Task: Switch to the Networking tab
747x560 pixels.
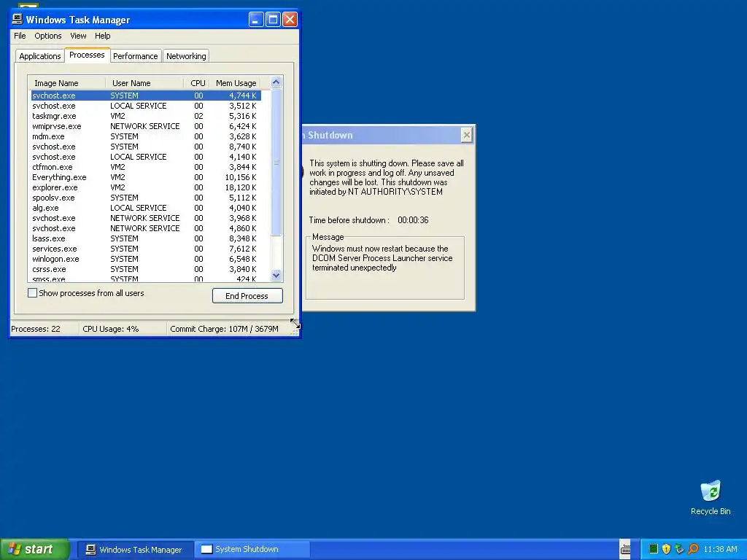Action: pos(186,56)
